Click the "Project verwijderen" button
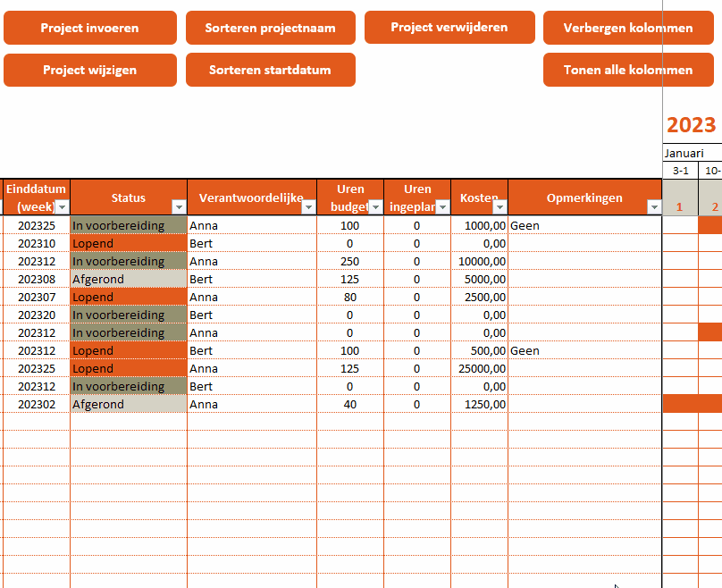Viewport: 722px width, 588px height. tap(449, 27)
